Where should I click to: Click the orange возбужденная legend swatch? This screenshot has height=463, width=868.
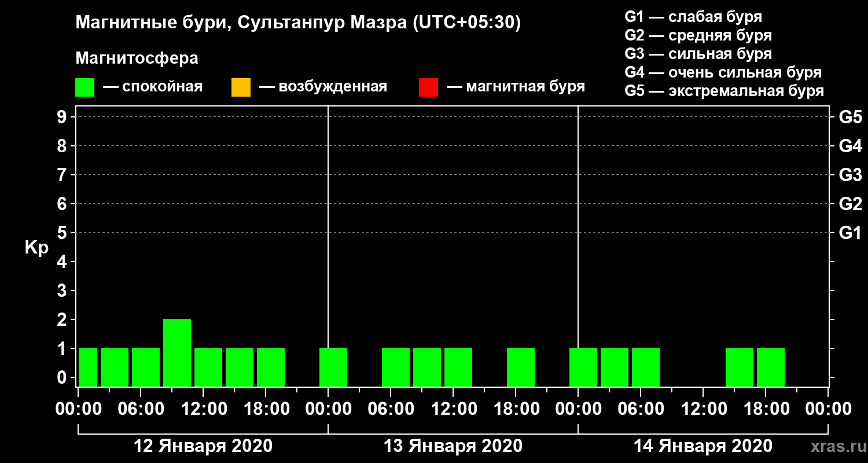pos(241,87)
